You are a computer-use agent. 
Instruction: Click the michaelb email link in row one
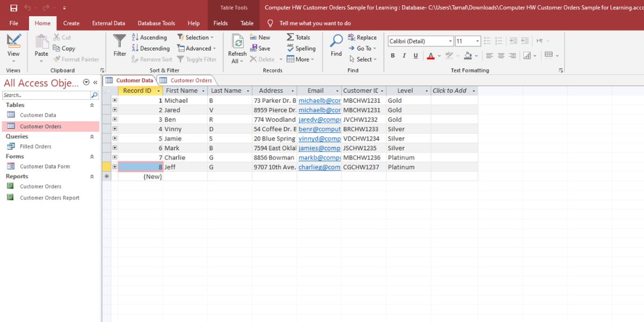click(x=319, y=100)
